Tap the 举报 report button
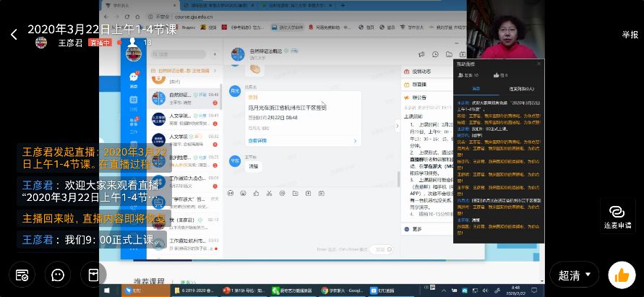This screenshot has width=644, height=297. click(x=630, y=35)
